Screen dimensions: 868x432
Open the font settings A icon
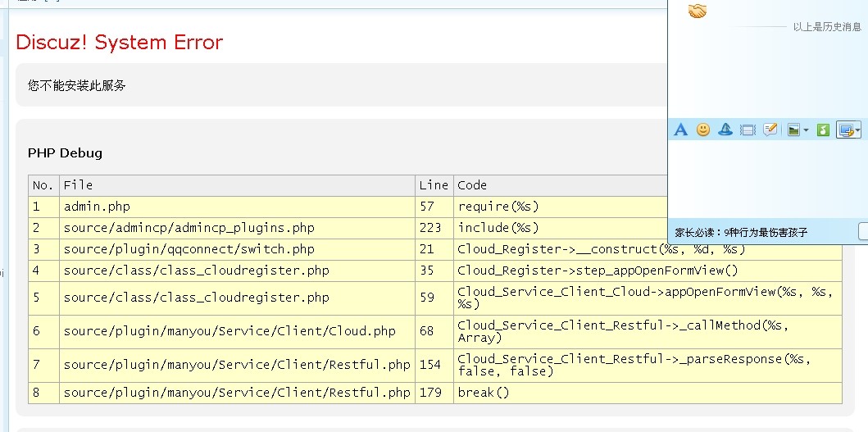pos(680,130)
